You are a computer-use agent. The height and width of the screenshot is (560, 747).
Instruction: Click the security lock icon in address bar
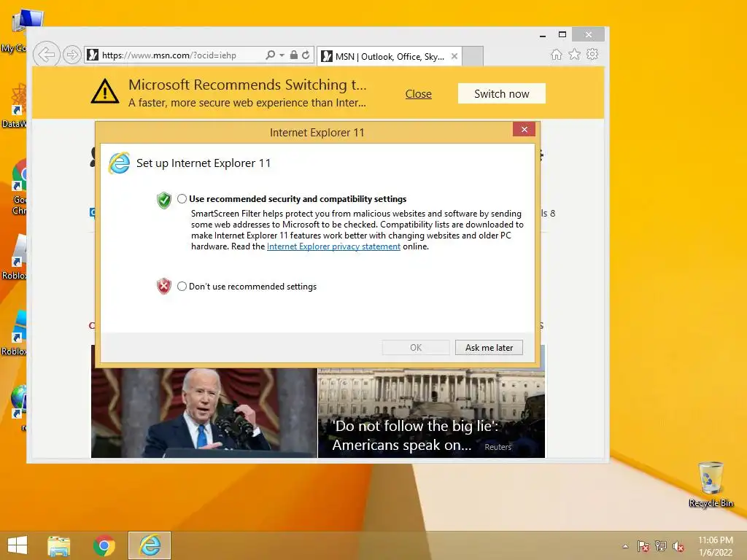point(294,55)
